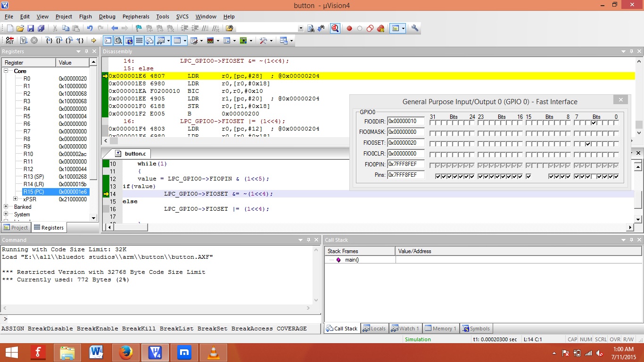Open the Memory Window dropdown arrow
Image resolution: width=644 pixels, height=362 pixels.
pos(185,41)
